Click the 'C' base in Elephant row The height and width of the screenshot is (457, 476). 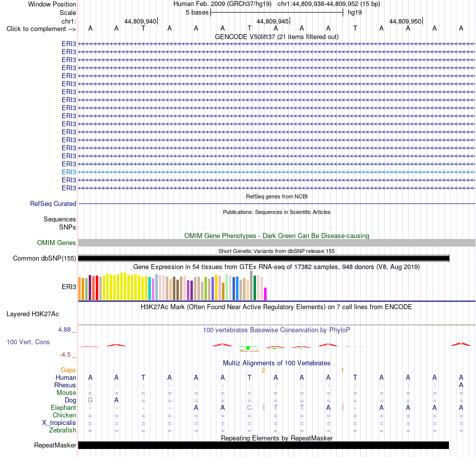249,407
